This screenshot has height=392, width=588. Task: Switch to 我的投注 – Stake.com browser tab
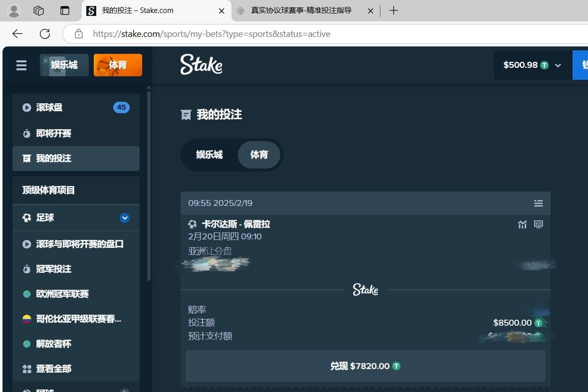[157, 11]
